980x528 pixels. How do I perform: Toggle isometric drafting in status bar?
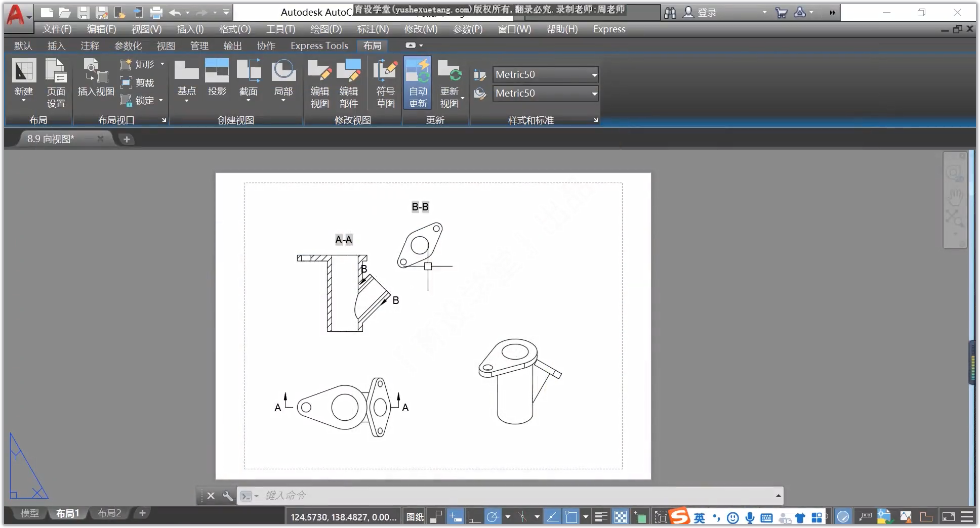pos(523,517)
